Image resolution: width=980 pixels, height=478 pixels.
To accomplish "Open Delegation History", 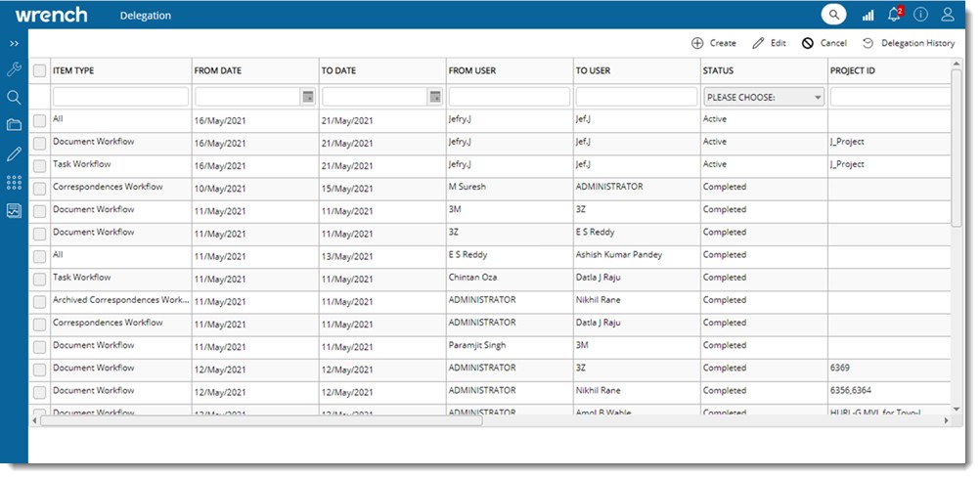I will tap(909, 43).
